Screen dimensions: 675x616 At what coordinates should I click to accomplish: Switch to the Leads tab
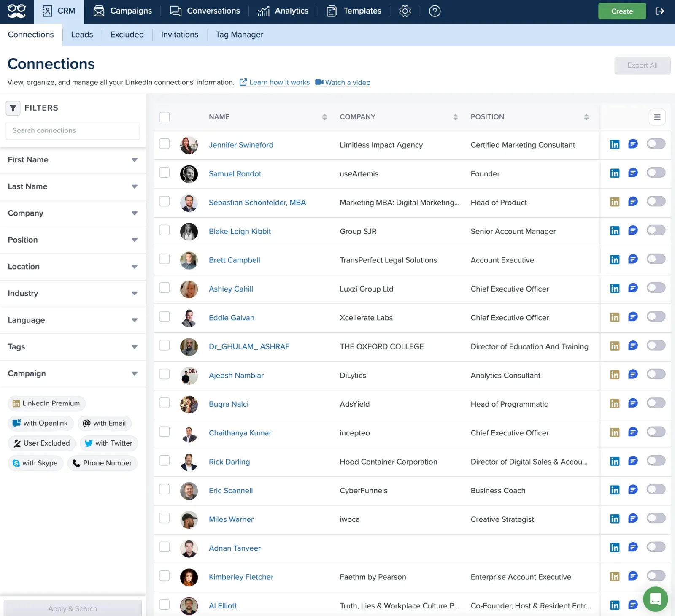coord(82,35)
